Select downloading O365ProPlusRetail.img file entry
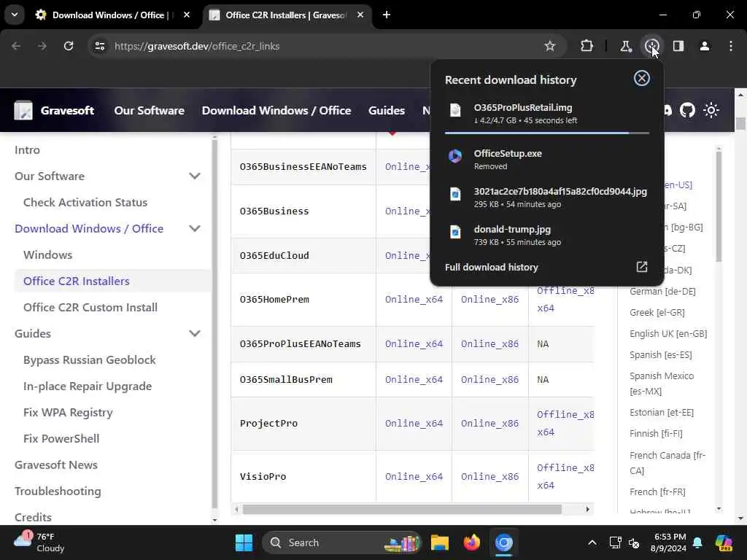The image size is (747, 560). click(547, 113)
